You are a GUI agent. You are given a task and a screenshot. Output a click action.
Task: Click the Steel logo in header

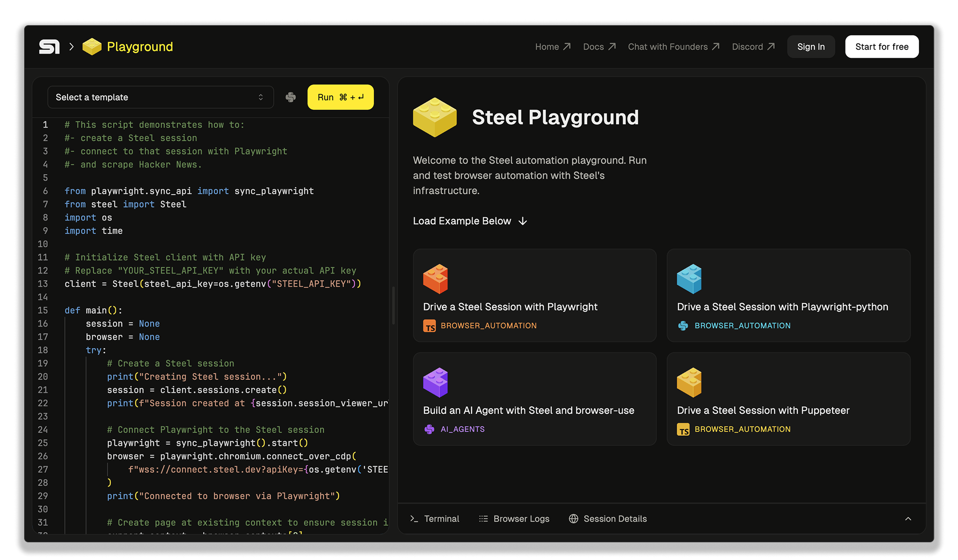pyautogui.click(x=49, y=47)
